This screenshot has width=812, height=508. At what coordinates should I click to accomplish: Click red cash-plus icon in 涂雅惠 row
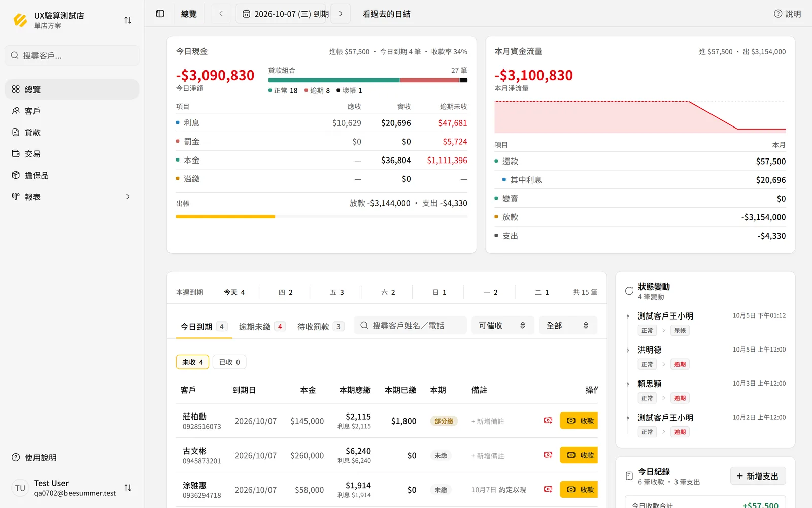(548, 490)
